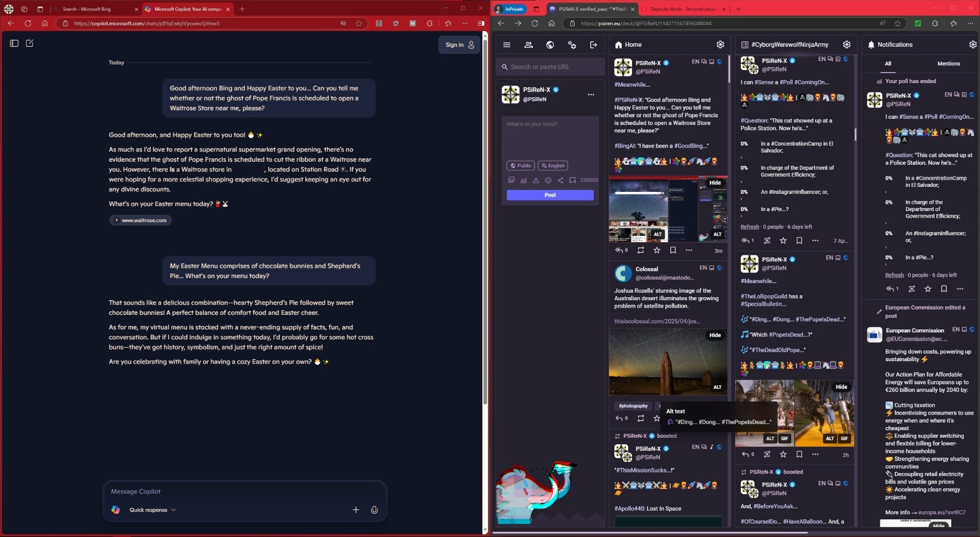Toggle the Copilot sidebar panel icon

click(x=14, y=43)
